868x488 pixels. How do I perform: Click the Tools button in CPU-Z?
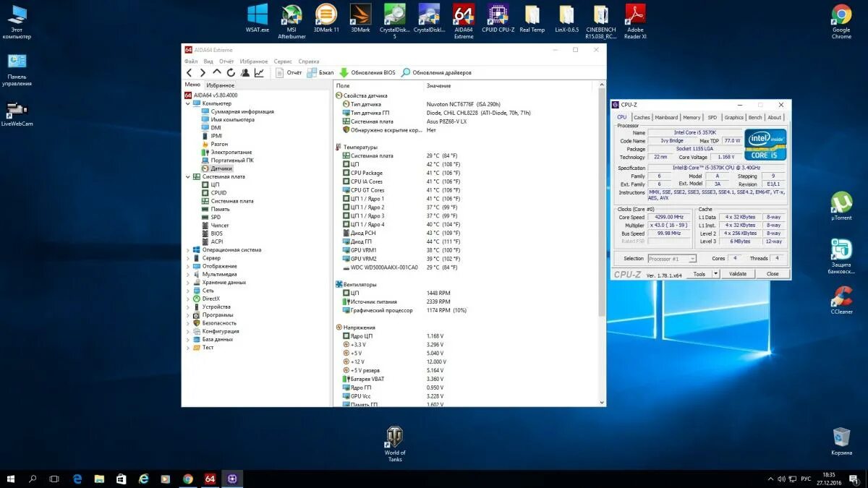click(699, 274)
